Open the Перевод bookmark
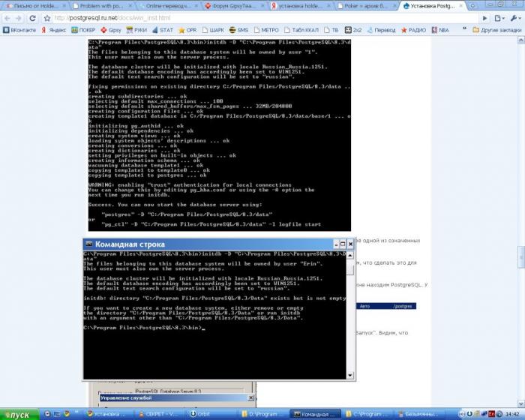Viewport: 525px width, 420px height. click(x=381, y=30)
